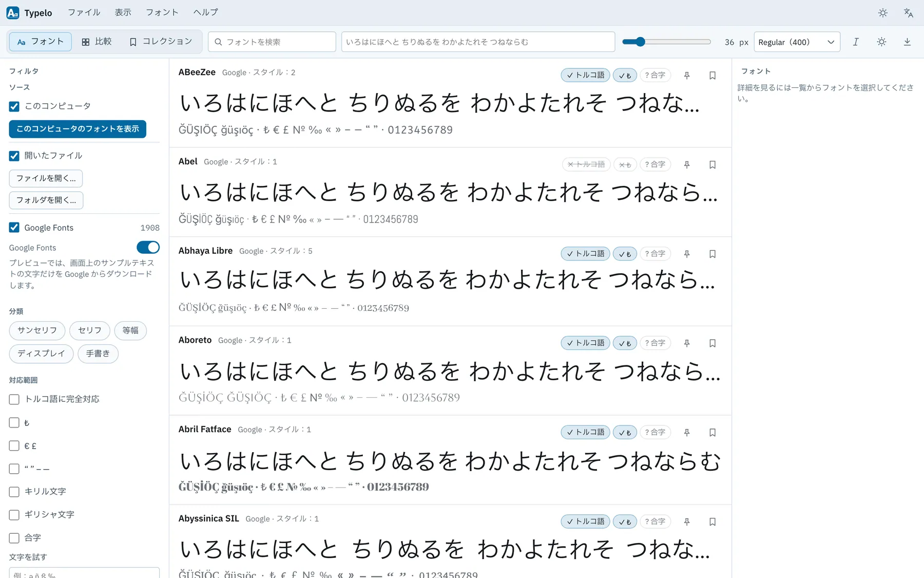Pin the Abril Fatface font

(x=687, y=433)
